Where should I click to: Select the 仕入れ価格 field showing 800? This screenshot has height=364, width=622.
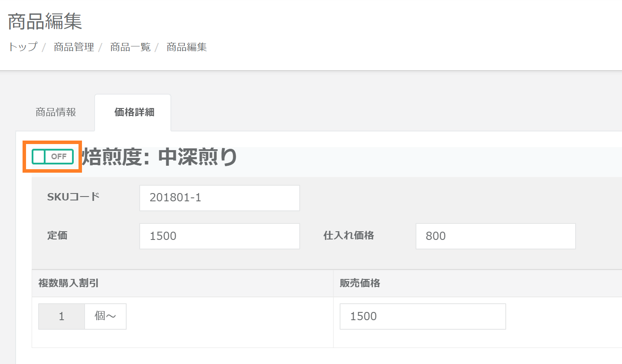pyautogui.click(x=495, y=236)
